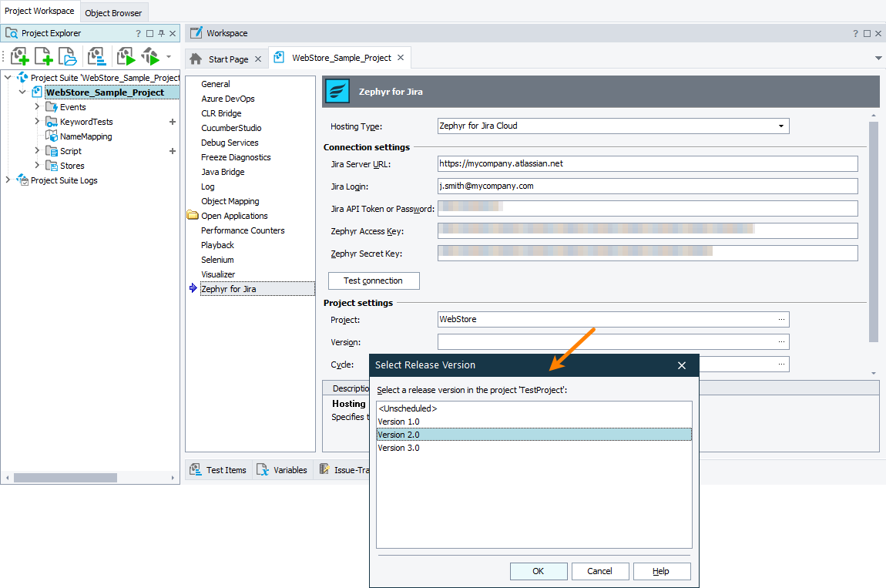This screenshot has height=588, width=886.
Task: Expand the Stores node
Action: tap(37, 165)
